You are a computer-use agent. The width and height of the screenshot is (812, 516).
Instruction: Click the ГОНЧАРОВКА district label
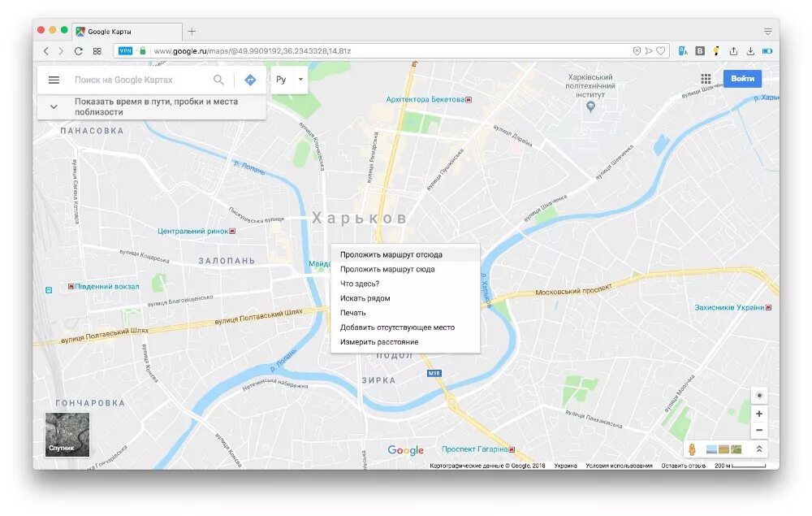pyautogui.click(x=90, y=402)
